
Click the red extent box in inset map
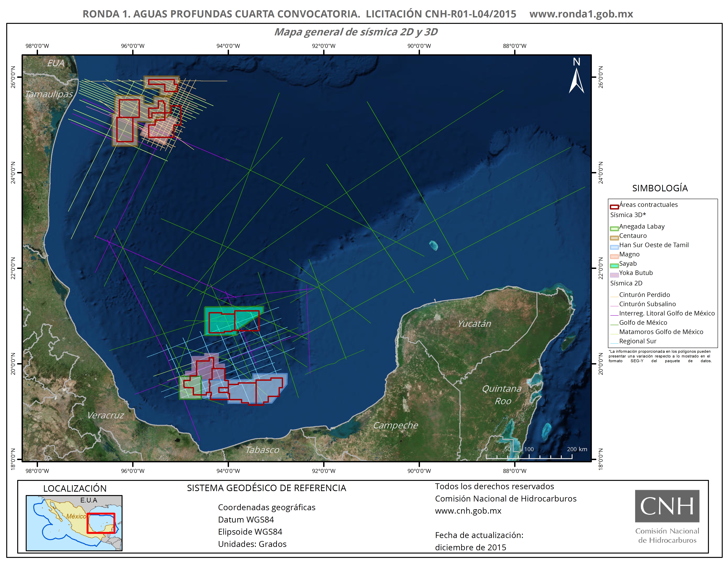pos(101,523)
